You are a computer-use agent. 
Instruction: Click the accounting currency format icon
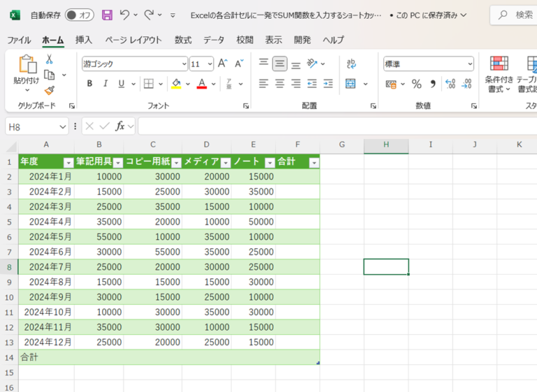coord(391,84)
